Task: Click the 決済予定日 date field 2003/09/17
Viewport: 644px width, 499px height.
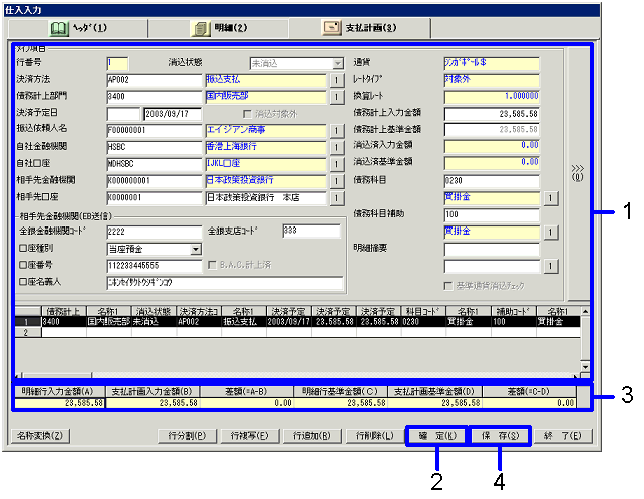Action: click(172, 114)
